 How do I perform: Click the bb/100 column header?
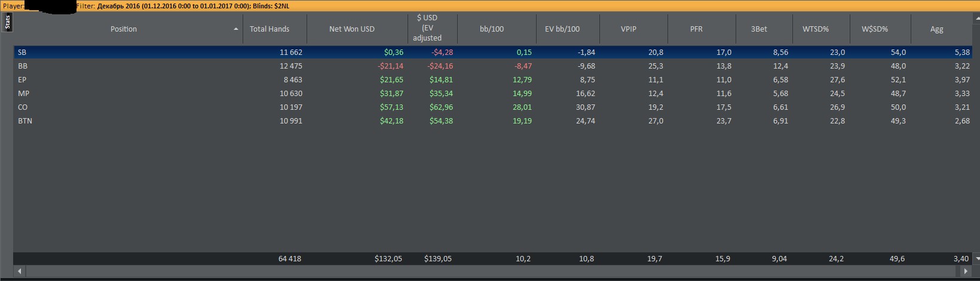[492, 29]
